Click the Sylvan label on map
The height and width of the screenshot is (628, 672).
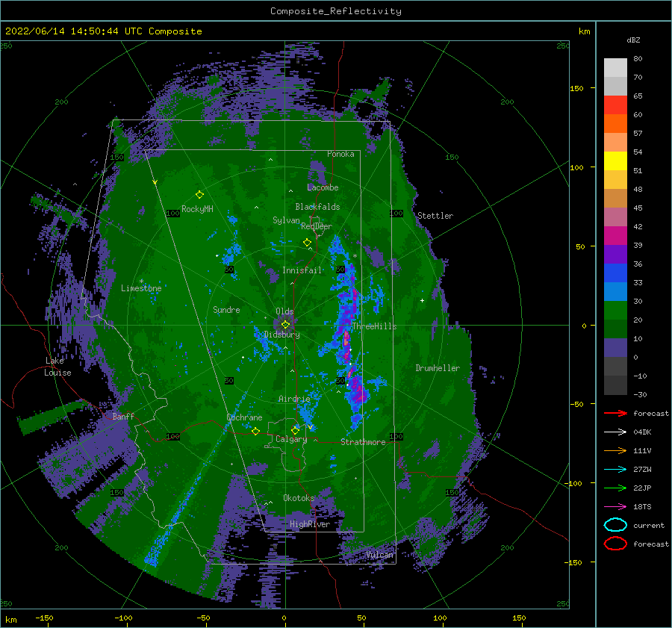coord(286,220)
